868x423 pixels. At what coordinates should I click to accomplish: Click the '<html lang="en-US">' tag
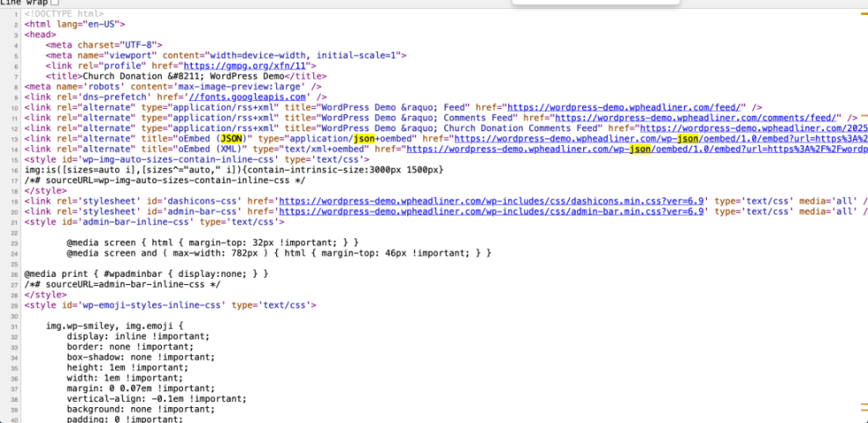(74, 24)
